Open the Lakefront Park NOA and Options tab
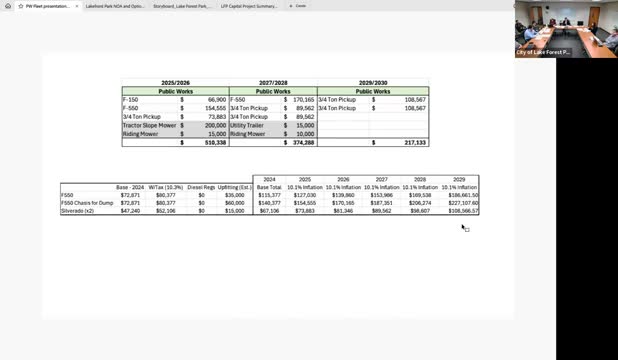 point(115,6)
